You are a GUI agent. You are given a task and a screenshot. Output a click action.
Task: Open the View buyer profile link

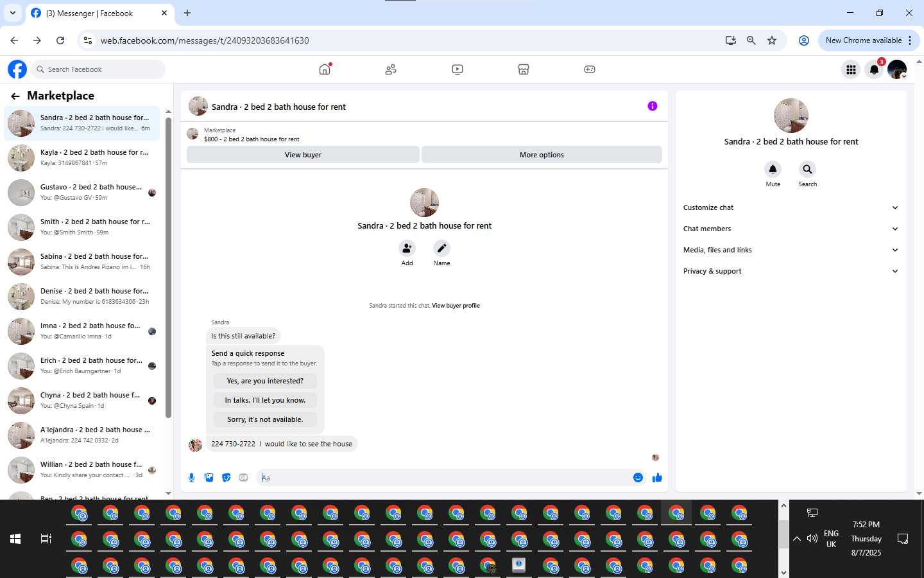(x=456, y=306)
